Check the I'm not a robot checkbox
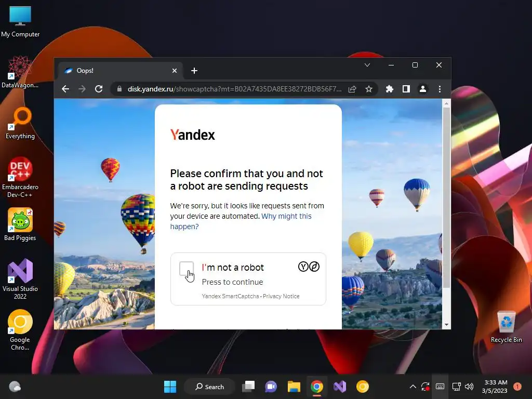 (x=187, y=269)
